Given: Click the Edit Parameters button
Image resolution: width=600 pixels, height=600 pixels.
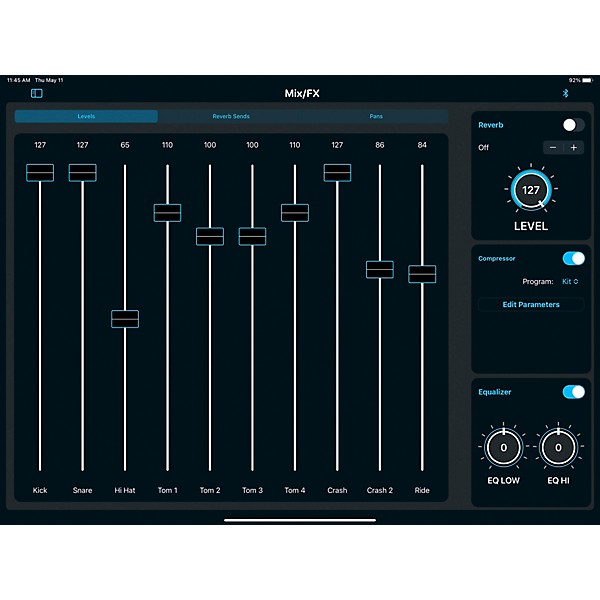Looking at the screenshot, I should pos(531,304).
